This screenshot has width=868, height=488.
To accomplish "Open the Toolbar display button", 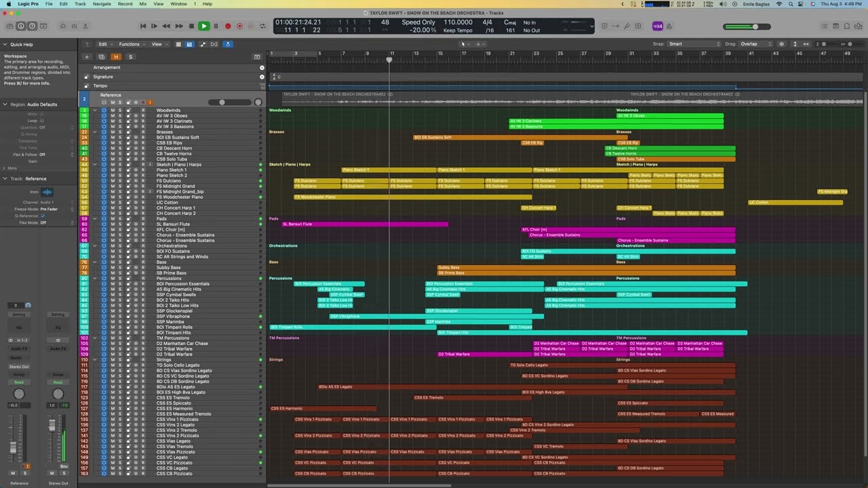I will click(45, 26).
